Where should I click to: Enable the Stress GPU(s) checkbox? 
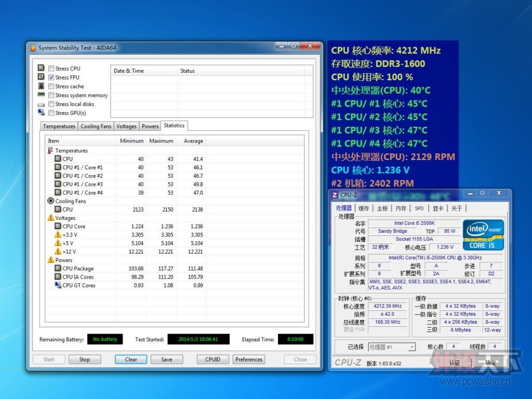51,113
